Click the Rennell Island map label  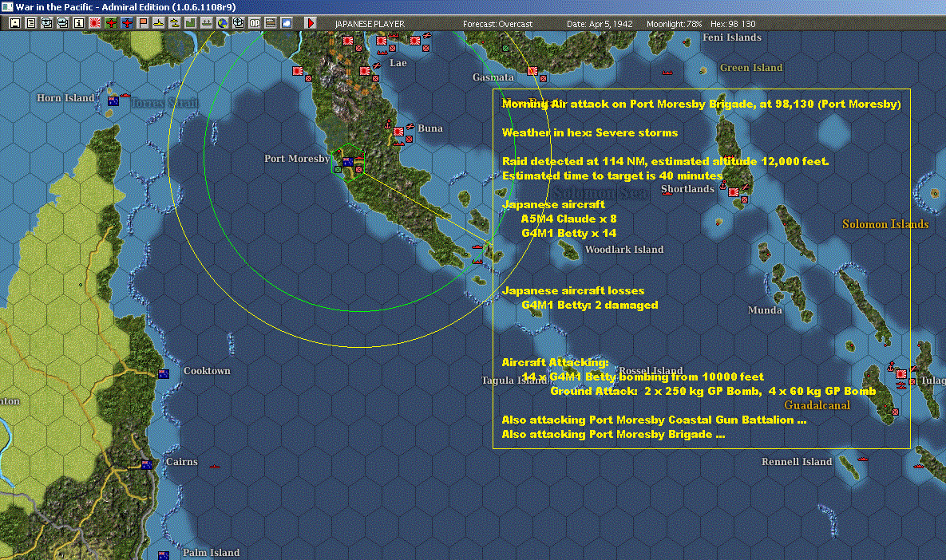pyautogui.click(x=797, y=462)
